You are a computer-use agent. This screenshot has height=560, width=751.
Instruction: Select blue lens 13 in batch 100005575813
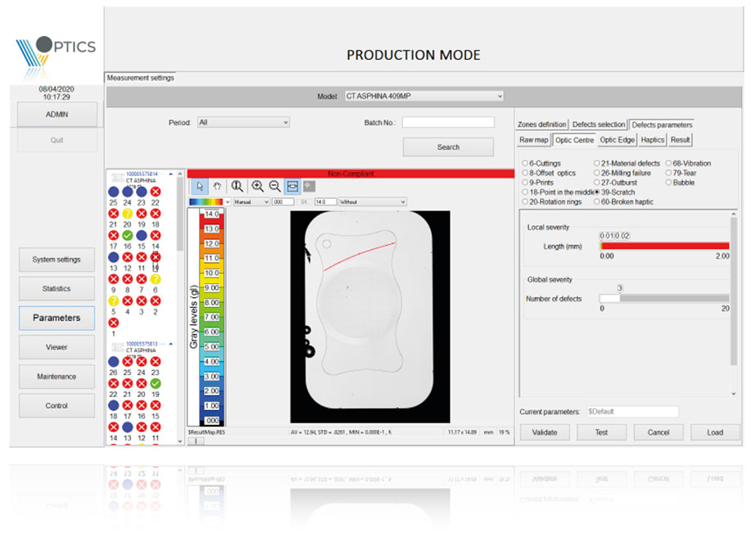click(x=128, y=427)
